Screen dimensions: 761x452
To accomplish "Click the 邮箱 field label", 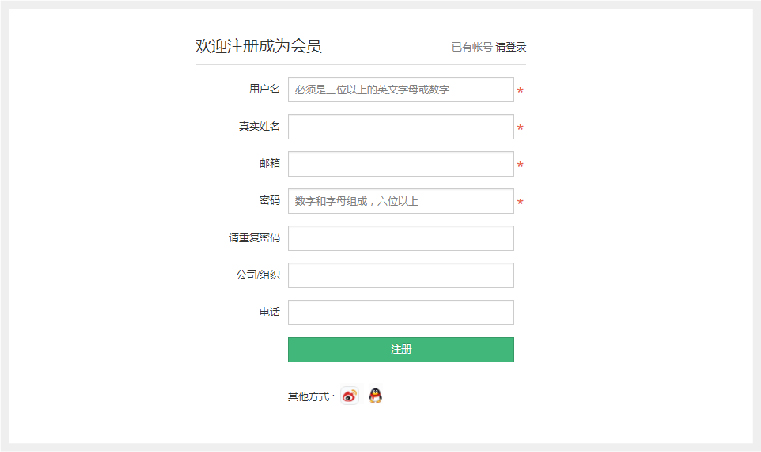I will point(269,163).
